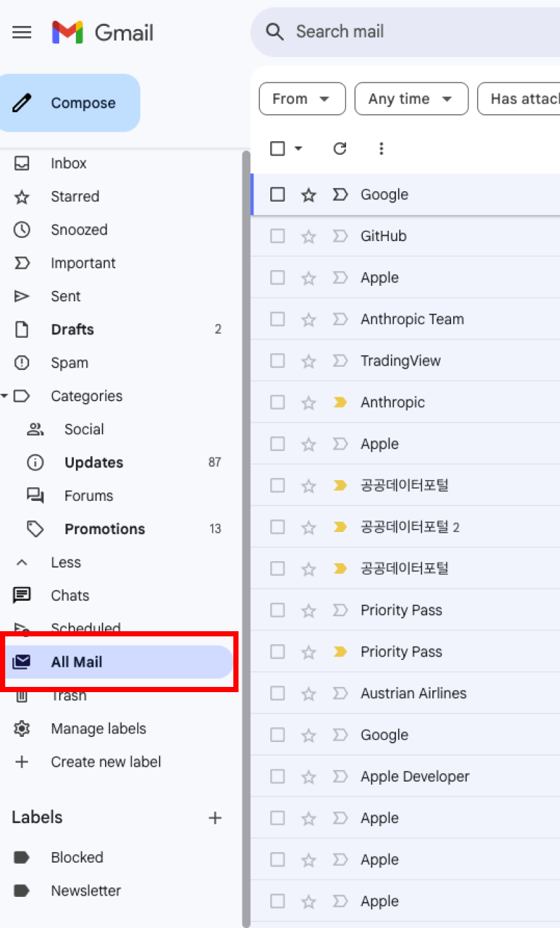Open the main menu hamburger icon

coord(22,32)
